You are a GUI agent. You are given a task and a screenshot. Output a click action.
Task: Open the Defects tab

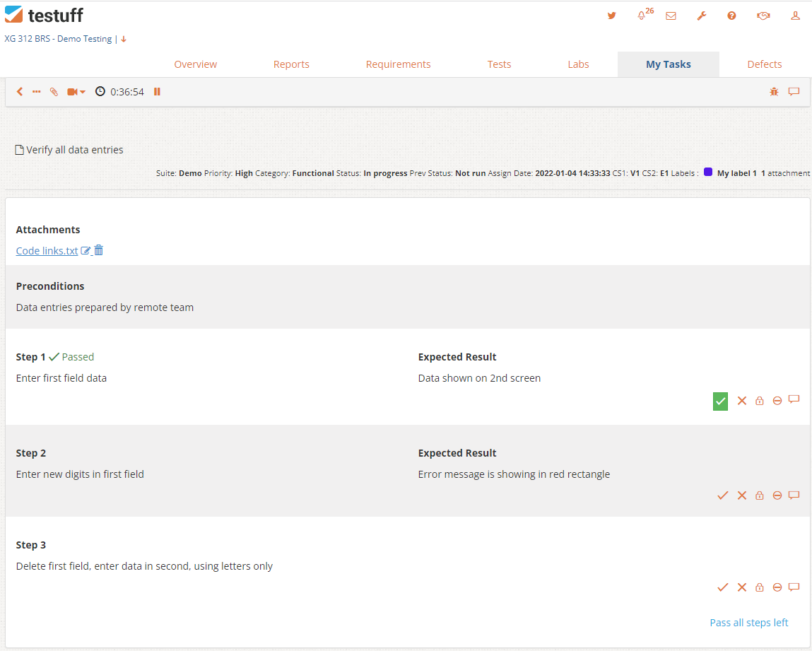tap(764, 64)
